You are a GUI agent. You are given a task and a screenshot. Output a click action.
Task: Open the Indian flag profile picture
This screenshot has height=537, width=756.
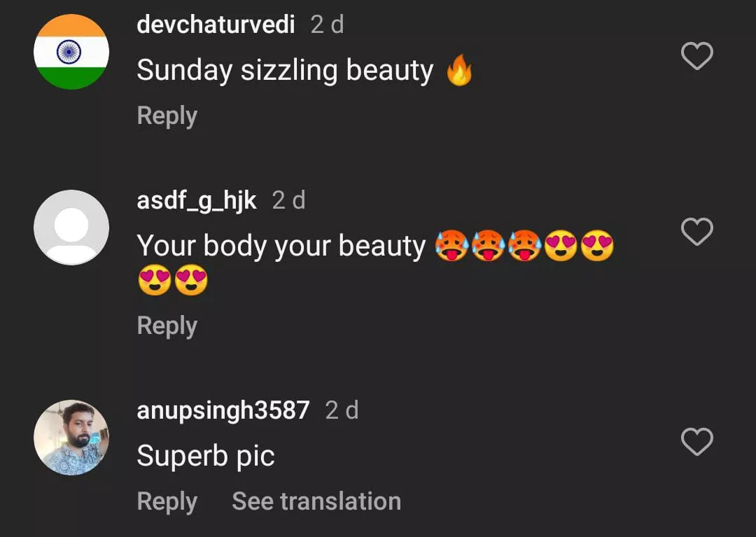pyautogui.click(x=71, y=52)
